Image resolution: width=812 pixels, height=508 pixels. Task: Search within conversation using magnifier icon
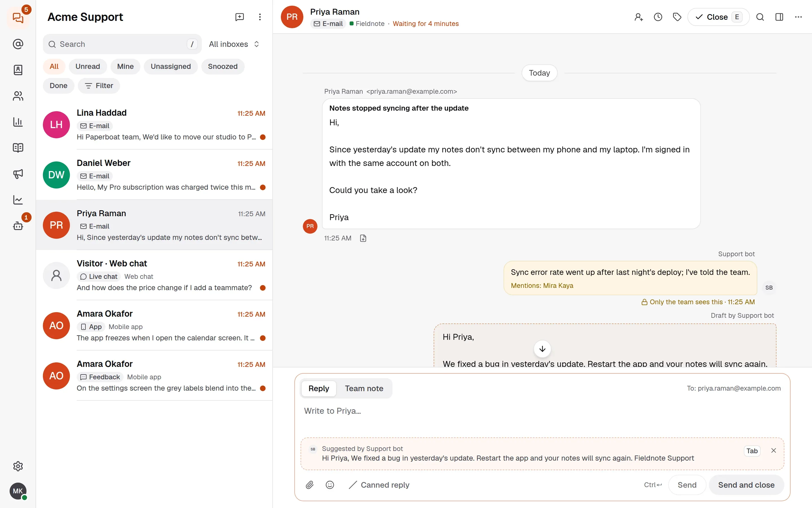coord(760,17)
